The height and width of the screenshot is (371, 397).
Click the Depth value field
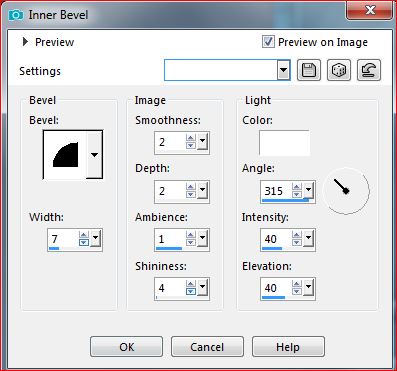171,191
